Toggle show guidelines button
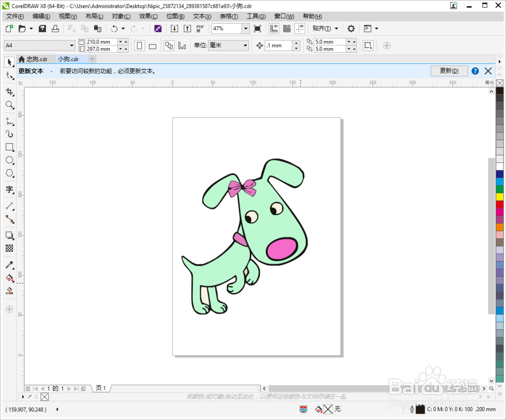Screen dimensions: 506x420 click(300, 29)
